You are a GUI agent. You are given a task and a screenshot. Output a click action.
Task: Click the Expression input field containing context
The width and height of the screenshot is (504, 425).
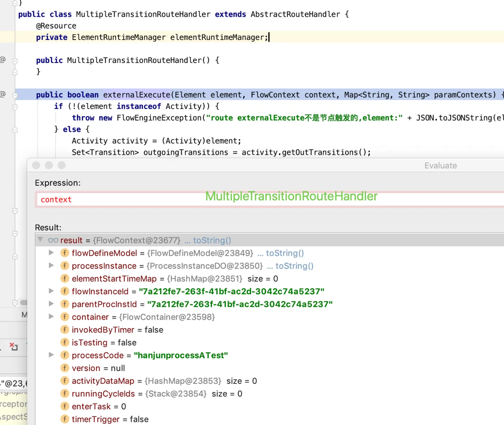click(x=270, y=200)
